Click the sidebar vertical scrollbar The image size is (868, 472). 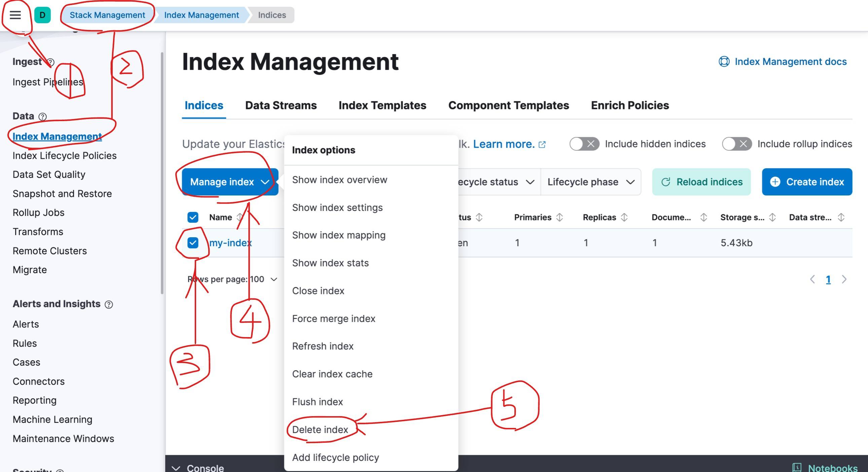[x=162, y=173]
